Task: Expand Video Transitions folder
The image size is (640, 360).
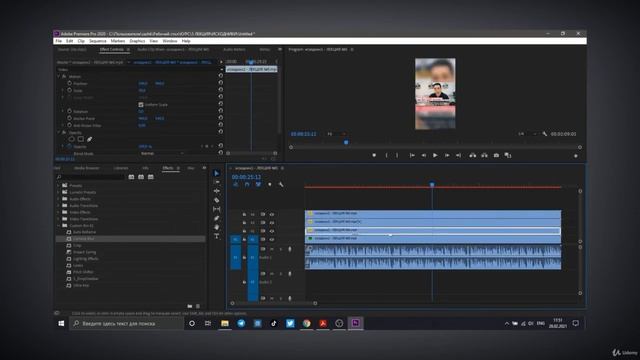Action: pos(59,219)
